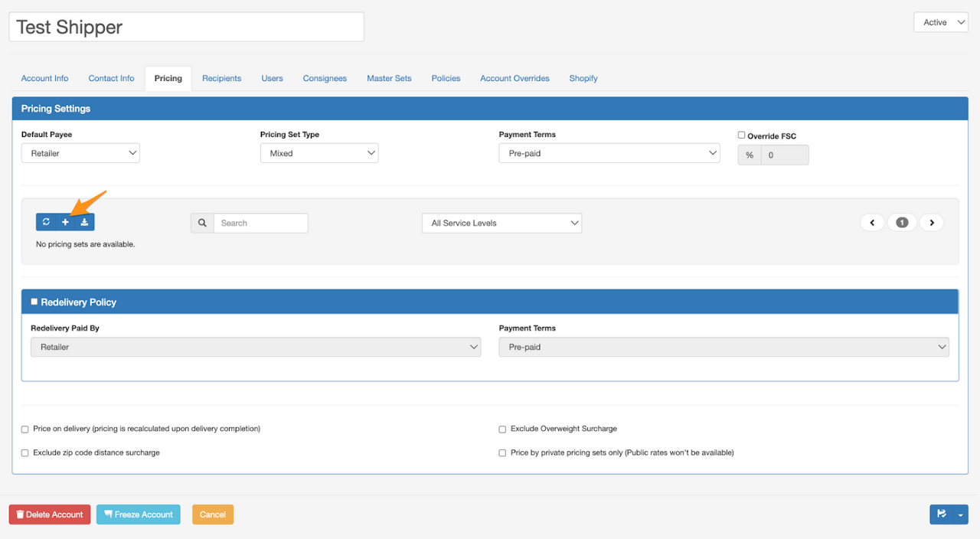Go to the Consignees tab
Image resolution: width=980 pixels, height=539 pixels.
click(325, 78)
